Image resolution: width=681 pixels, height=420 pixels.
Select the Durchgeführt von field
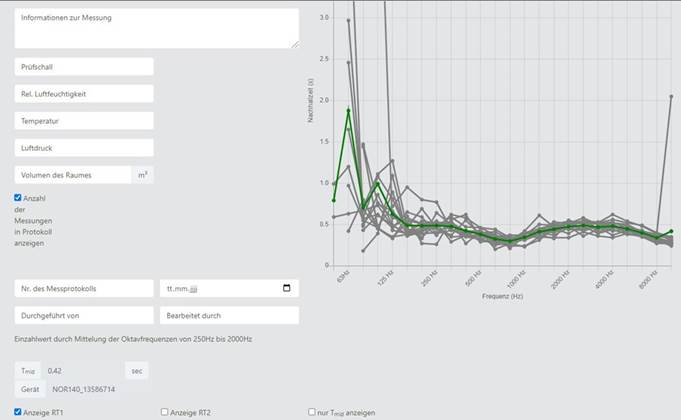(x=83, y=315)
